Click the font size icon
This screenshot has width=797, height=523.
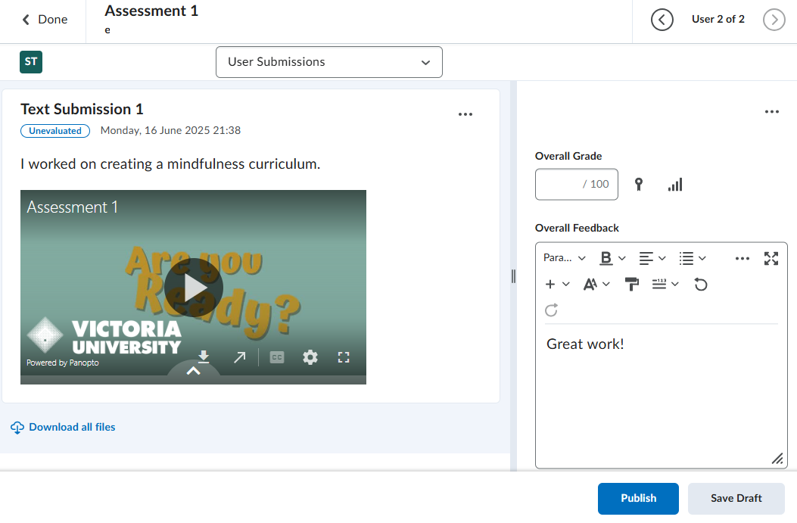coord(590,284)
